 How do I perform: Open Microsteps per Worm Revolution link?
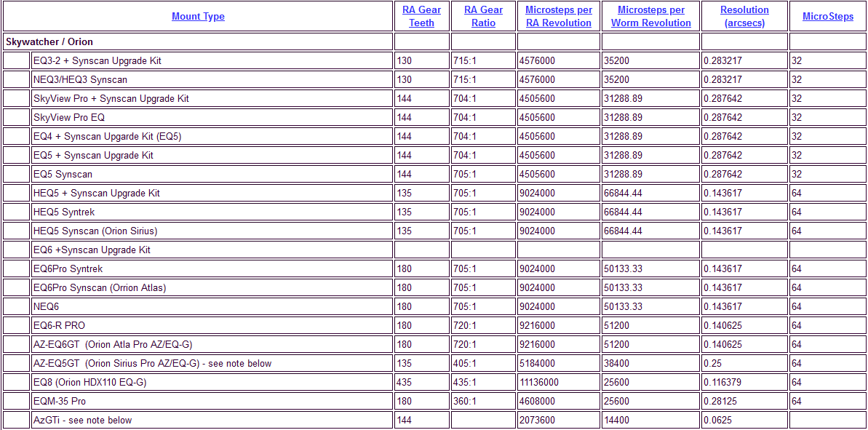pyautogui.click(x=650, y=17)
